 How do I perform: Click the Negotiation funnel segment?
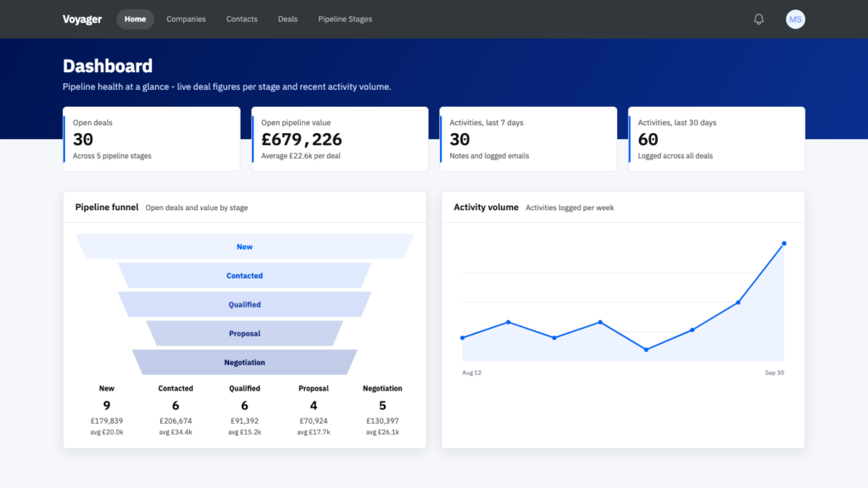pos(245,363)
